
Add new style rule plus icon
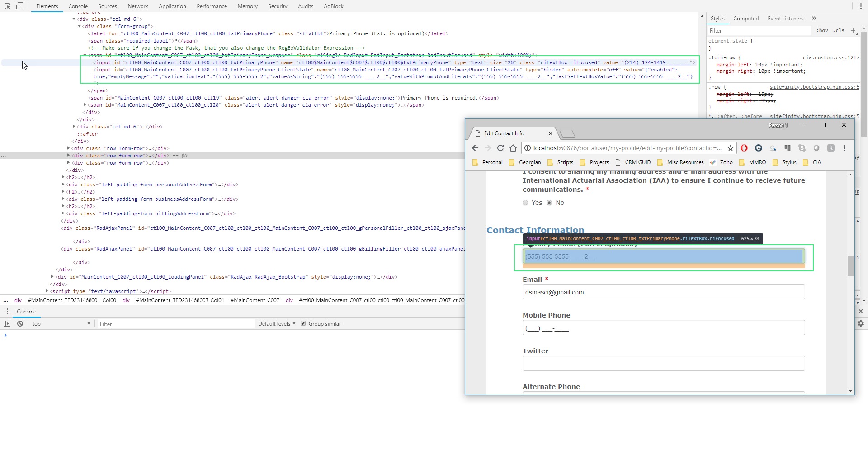click(x=853, y=30)
